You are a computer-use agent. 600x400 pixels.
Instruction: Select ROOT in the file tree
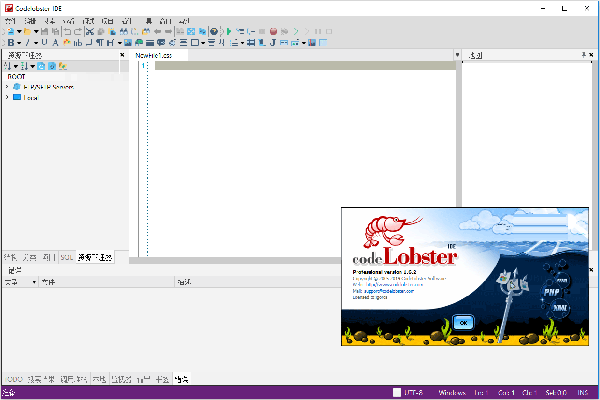pos(16,77)
